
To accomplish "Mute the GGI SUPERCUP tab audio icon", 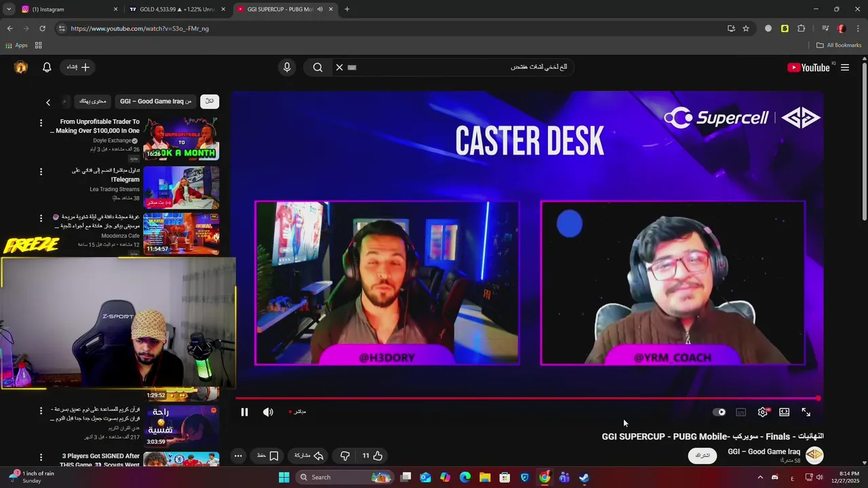I will tap(320, 9).
